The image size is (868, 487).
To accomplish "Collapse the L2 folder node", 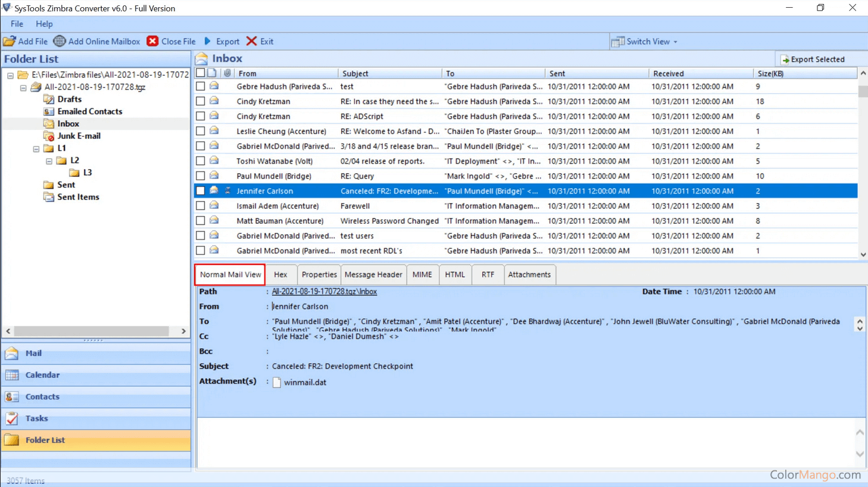I will click(x=49, y=161).
